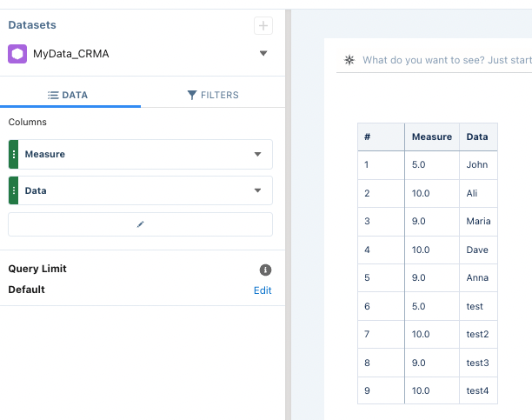Image resolution: width=532 pixels, height=420 pixels.
Task: Select the Maria cell in table
Action: [478, 221]
